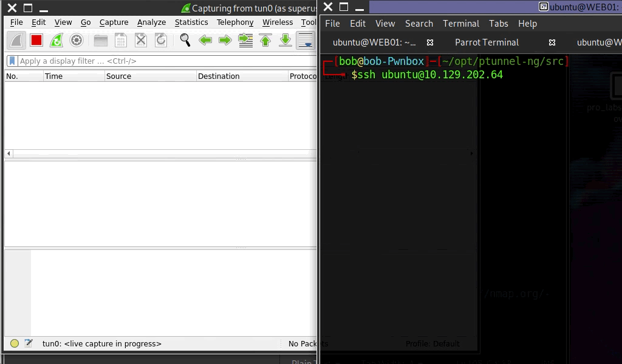
Task: Click the terminal icon in the terminal title bar
Action: pyautogui.click(x=544, y=7)
